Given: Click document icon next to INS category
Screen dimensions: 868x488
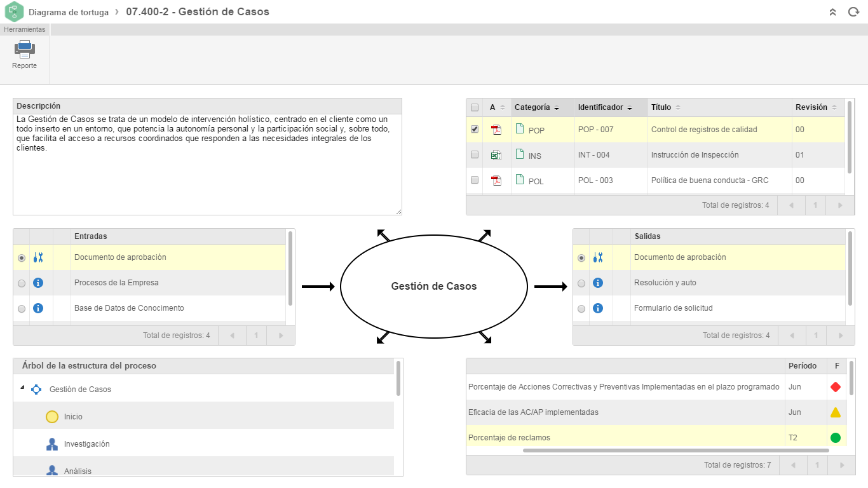Looking at the screenshot, I should (520, 154).
